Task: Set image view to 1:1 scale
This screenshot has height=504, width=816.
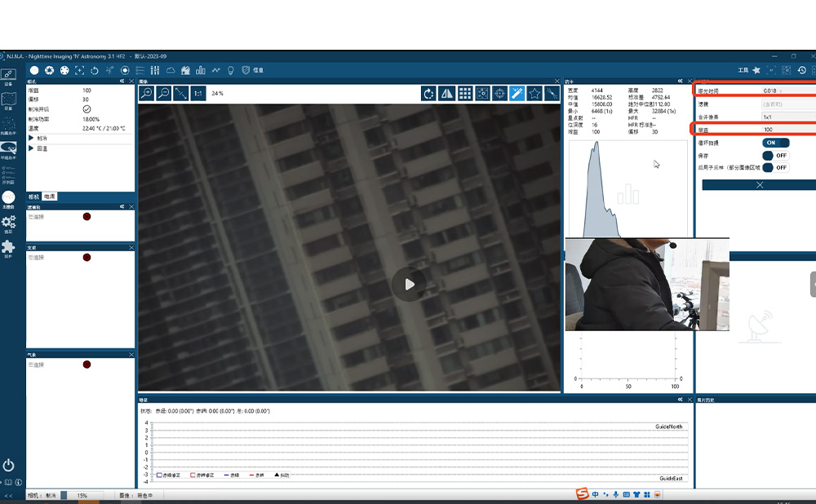Action: coord(198,94)
